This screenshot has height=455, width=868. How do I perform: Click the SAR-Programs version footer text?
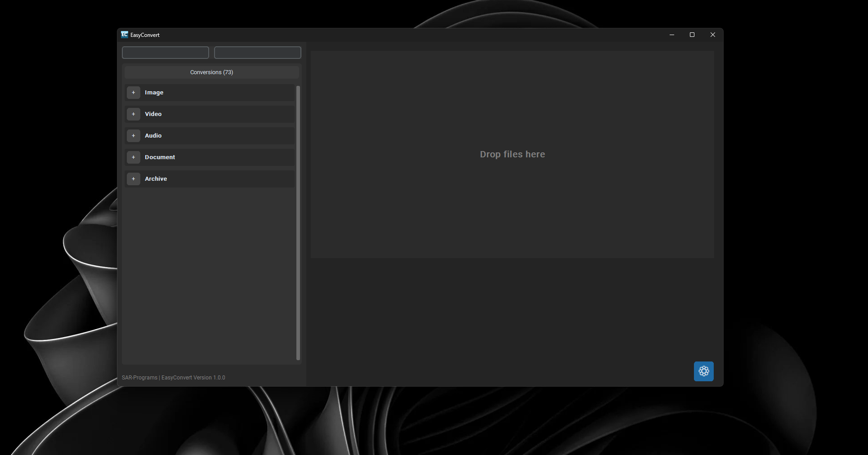click(173, 378)
